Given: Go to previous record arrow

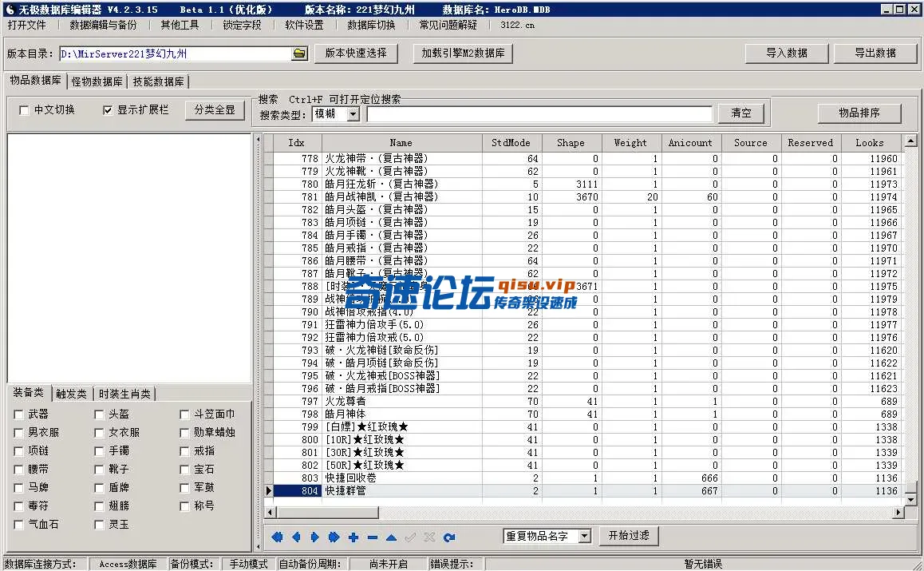Looking at the screenshot, I should pos(296,537).
